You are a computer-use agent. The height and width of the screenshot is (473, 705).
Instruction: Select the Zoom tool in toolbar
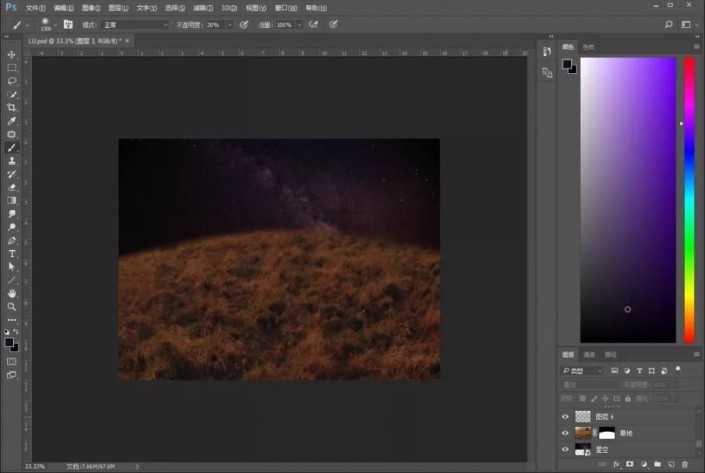12,306
